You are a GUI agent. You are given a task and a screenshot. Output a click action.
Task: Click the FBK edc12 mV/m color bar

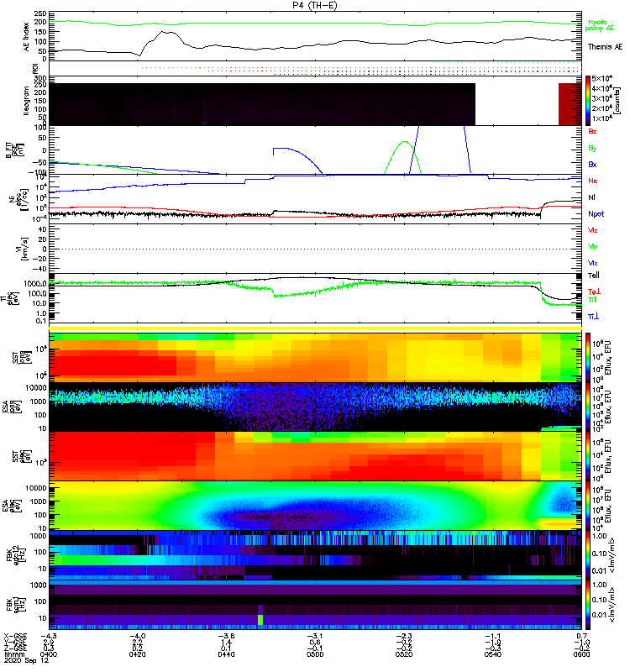tap(587, 555)
